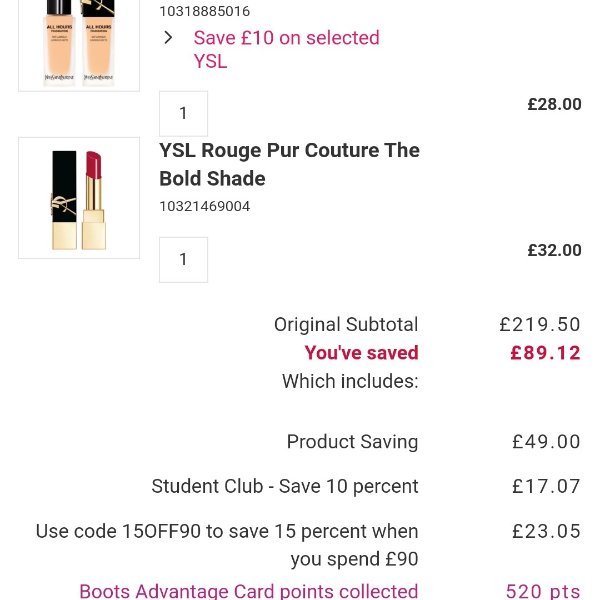The width and height of the screenshot is (600, 600).
Task: Click the Original Subtotal label
Action: [x=346, y=324]
